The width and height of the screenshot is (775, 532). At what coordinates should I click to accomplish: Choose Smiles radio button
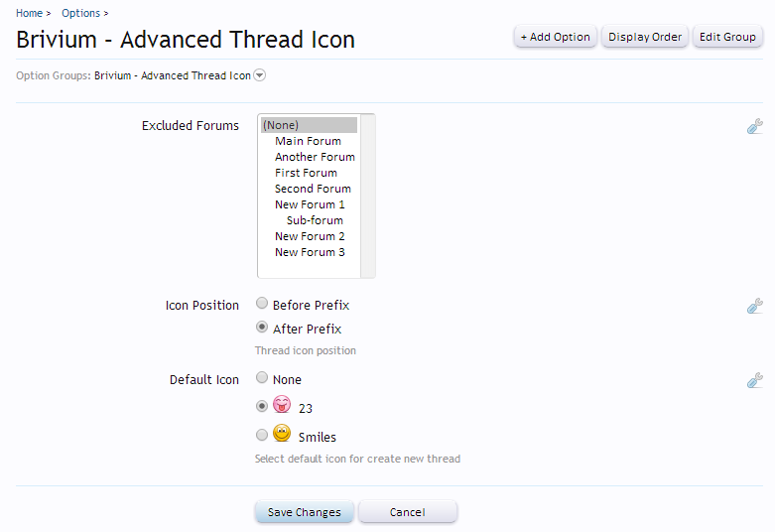(262, 435)
